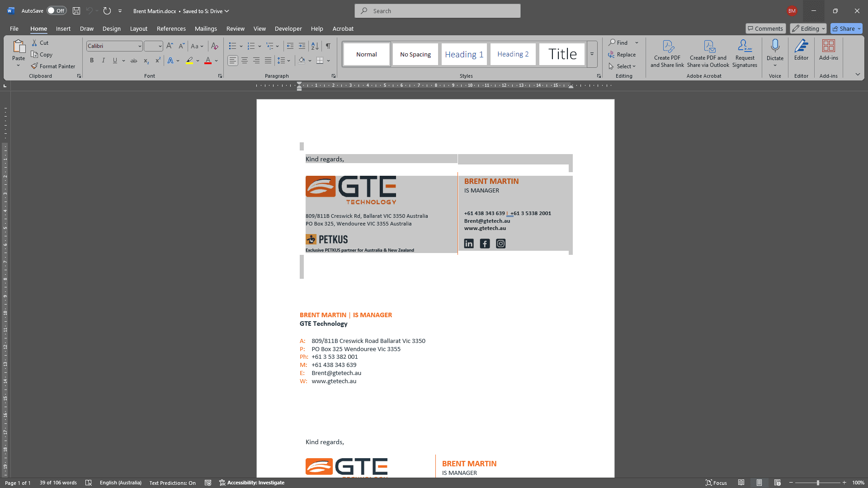The height and width of the screenshot is (488, 868).
Task: Click the Replace button
Action: (x=622, y=54)
